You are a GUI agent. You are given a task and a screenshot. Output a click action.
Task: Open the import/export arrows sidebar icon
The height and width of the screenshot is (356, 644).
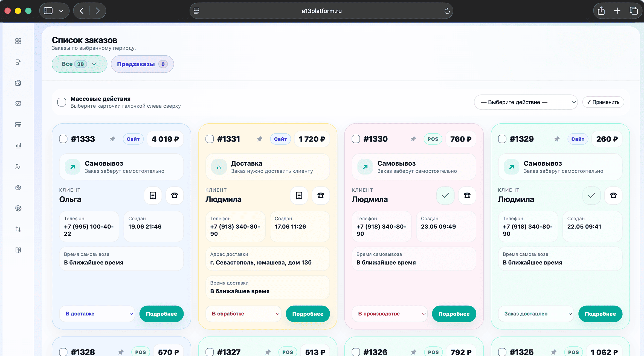tap(18, 229)
